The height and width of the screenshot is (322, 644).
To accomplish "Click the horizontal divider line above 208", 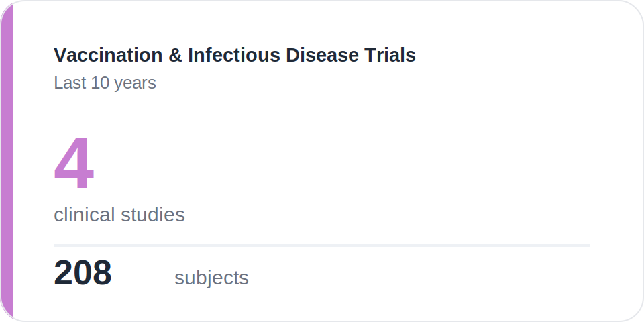I will coord(322,246).
